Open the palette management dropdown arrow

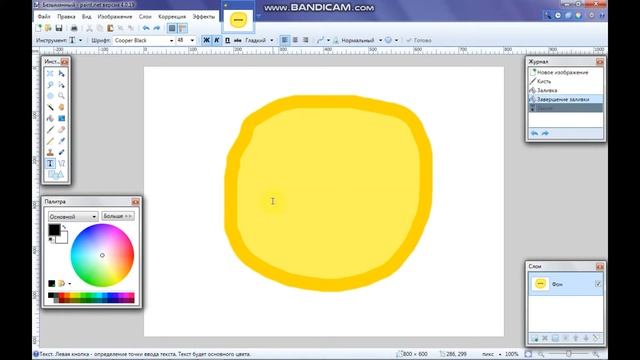pos(70,283)
